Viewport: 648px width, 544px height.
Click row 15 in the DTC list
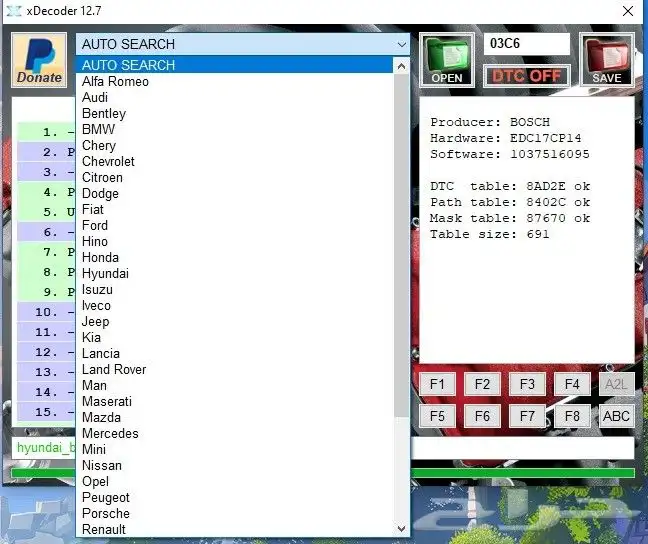click(46, 412)
